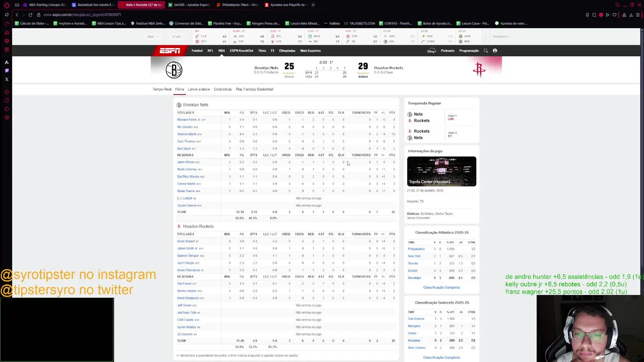Open Day'Ron Sharpe player link
The width and height of the screenshot is (644, 362).
(x=188, y=177)
